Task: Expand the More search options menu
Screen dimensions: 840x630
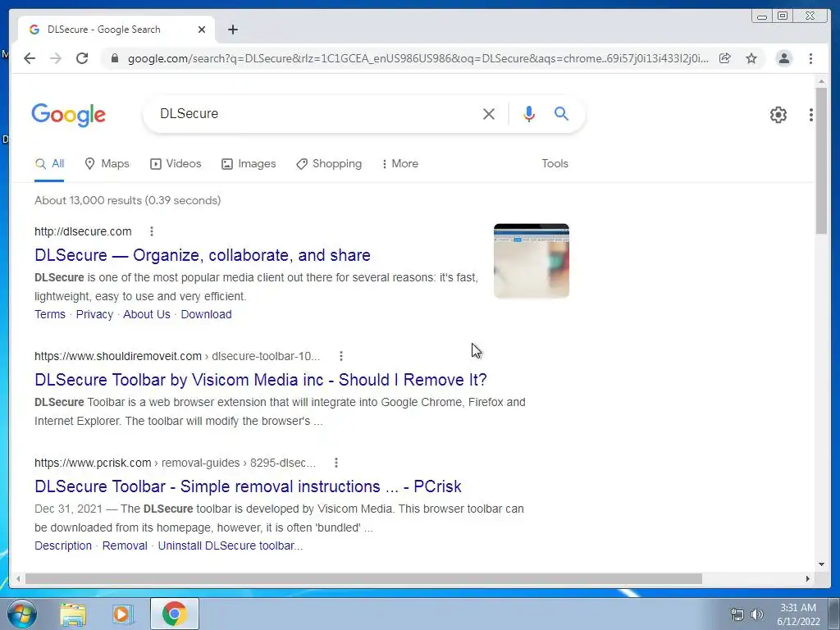Action: click(x=399, y=164)
